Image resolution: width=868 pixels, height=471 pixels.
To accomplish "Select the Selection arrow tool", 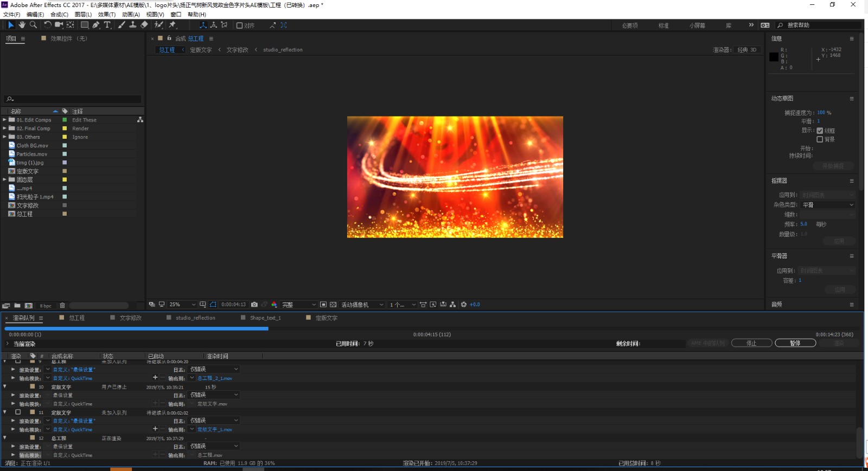I will coord(10,25).
